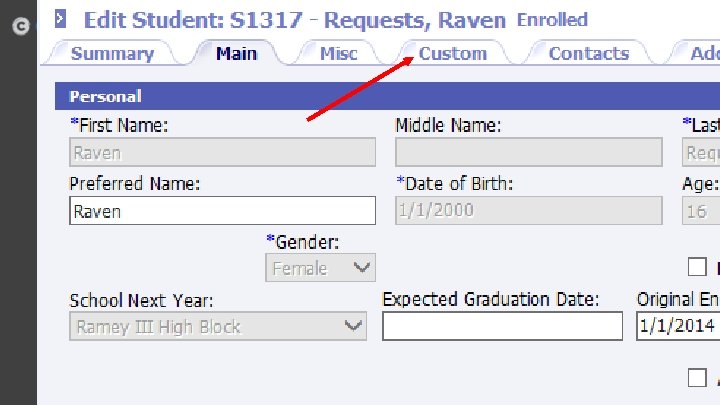Viewport: 720px width, 405px height.
Task: Open the School Next Year dropdown
Action: click(218, 326)
